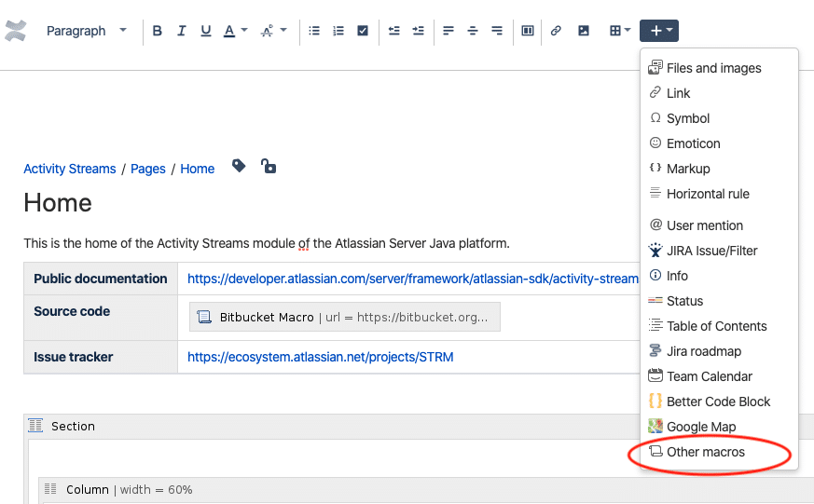Open the ecosystem.atlassian.net STRM link
The height and width of the screenshot is (504, 814).
click(x=321, y=357)
